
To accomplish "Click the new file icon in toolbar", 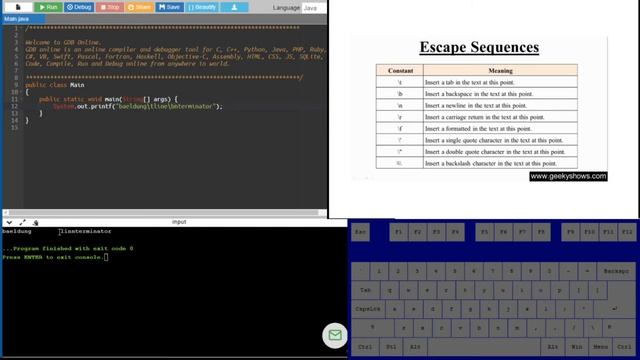I will [18, 7].
